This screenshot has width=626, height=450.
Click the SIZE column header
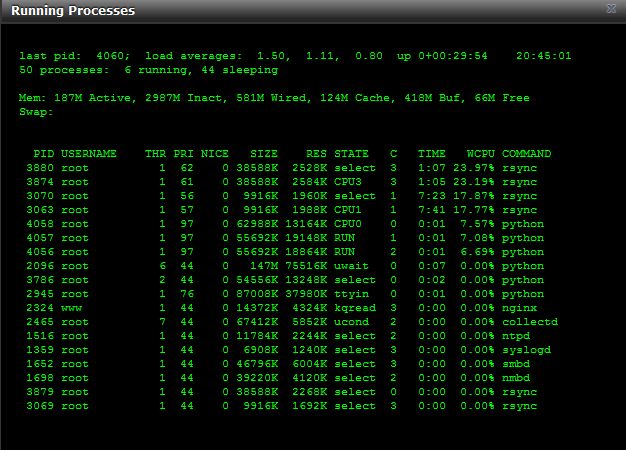tap(263, 154)
